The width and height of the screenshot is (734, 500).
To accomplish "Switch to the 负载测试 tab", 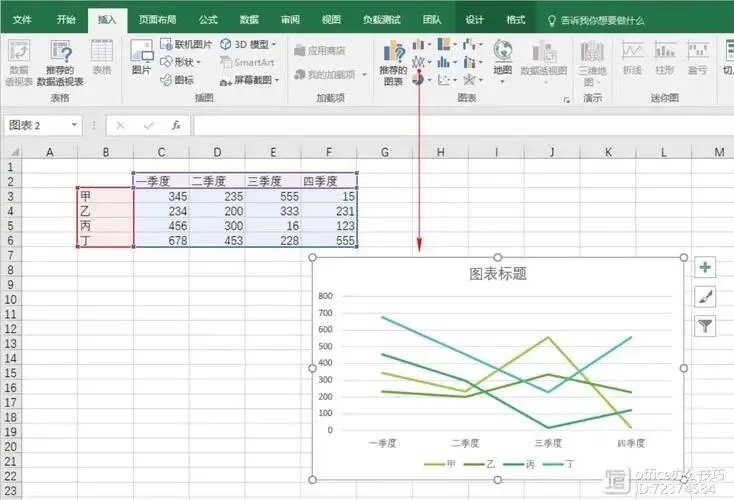I will (382, 20).
